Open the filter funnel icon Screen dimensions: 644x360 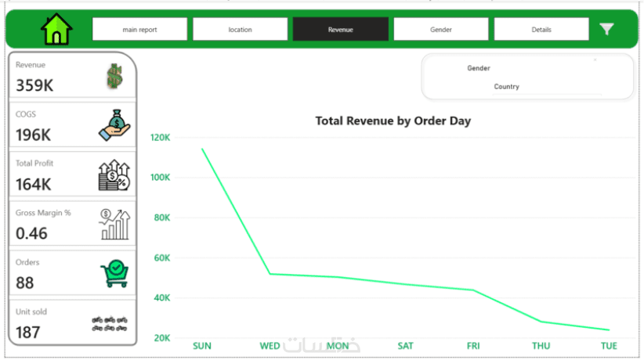click(606, 29)
